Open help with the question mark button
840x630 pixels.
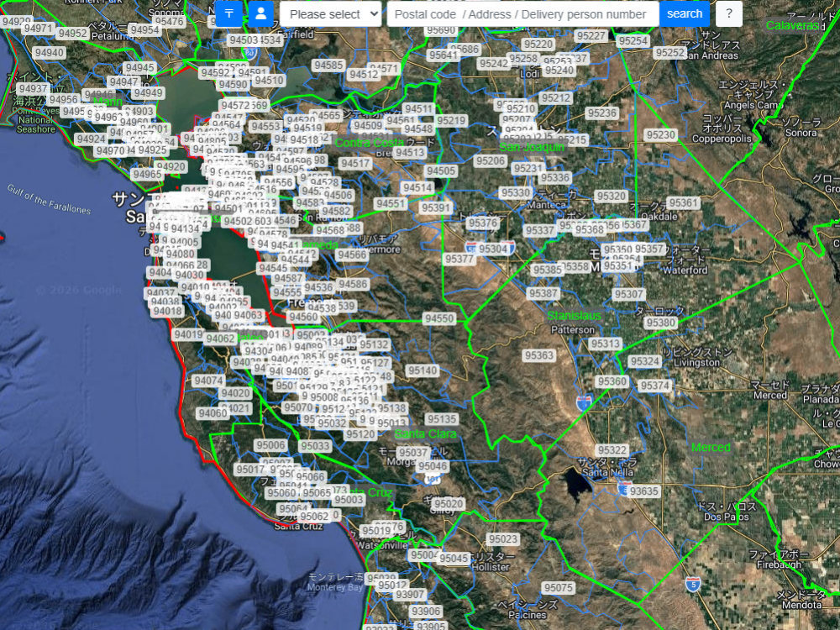(728, 14)
